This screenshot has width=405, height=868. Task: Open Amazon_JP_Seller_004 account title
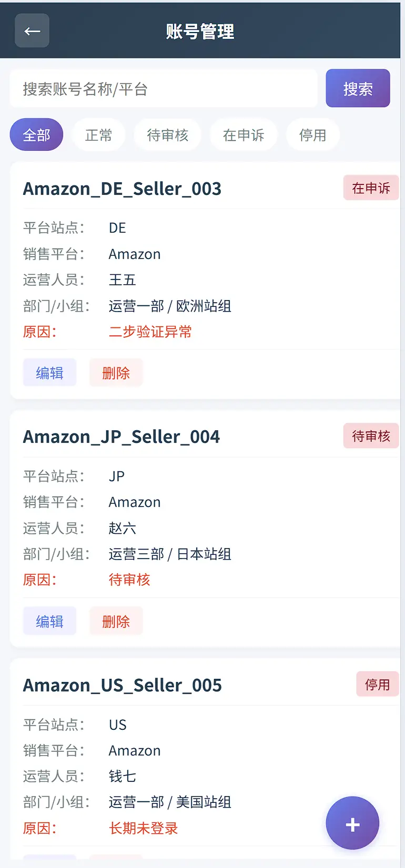[121, 436]
